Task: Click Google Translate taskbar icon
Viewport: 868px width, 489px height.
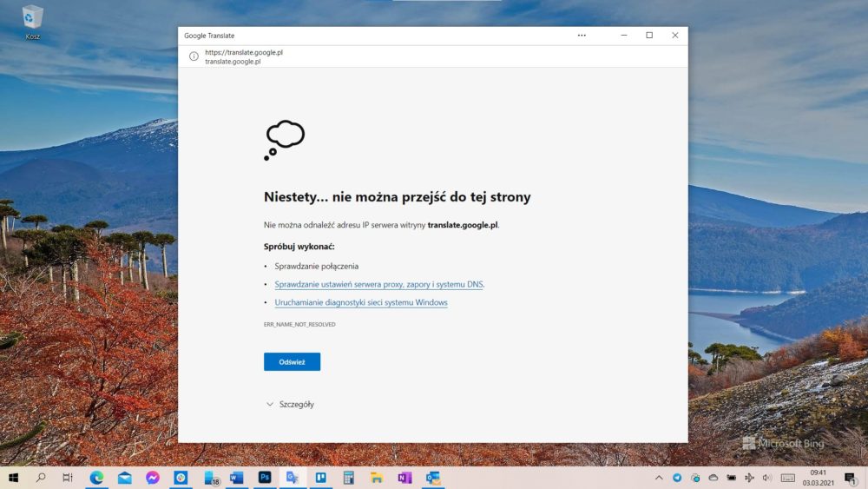Action: (293, 478)
